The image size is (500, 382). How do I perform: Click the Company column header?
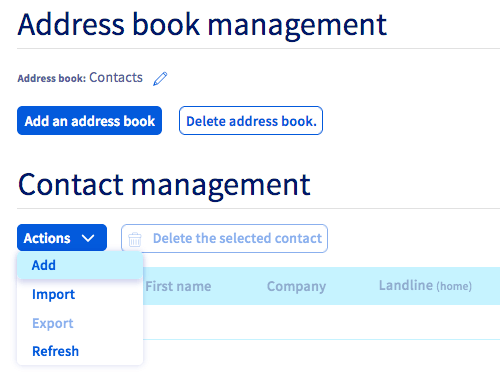296,286
